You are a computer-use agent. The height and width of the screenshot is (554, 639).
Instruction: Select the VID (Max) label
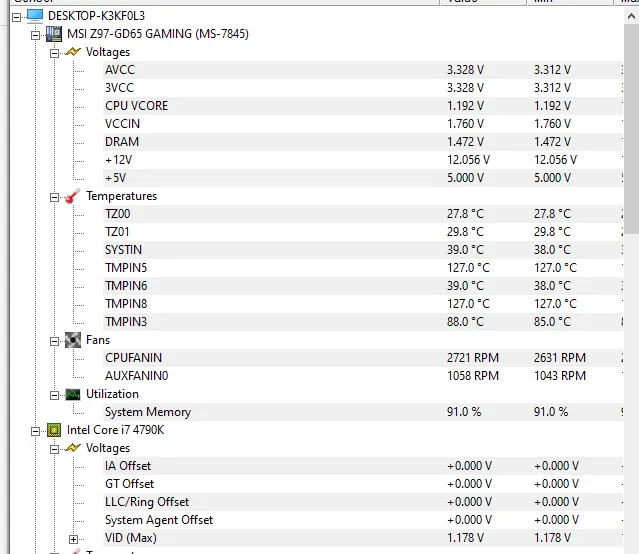tap(131, 538)
